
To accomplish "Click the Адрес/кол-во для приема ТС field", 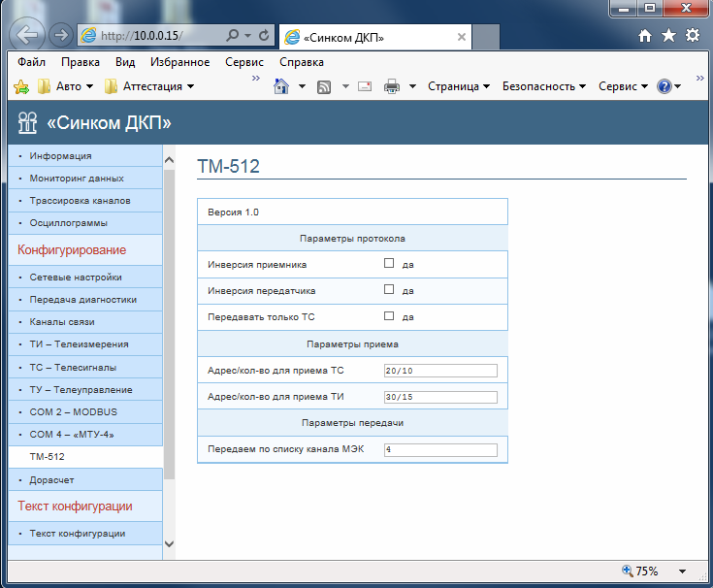I will [x=440, y=371].
